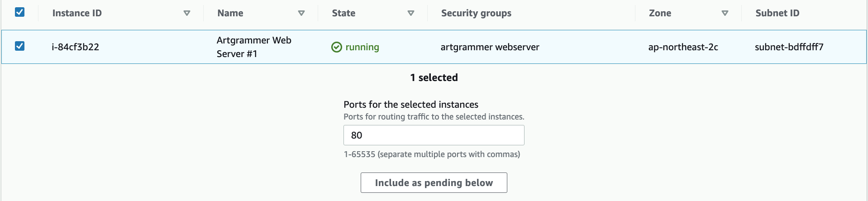
Task: Click the artgrammer webserver security group cell
Action: point(490,47)
